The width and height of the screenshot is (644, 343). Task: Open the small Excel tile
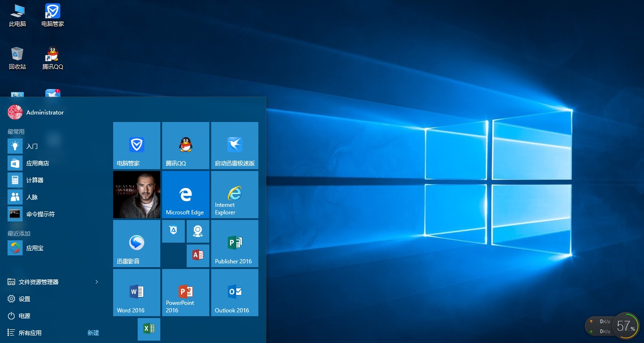[149, 329]
